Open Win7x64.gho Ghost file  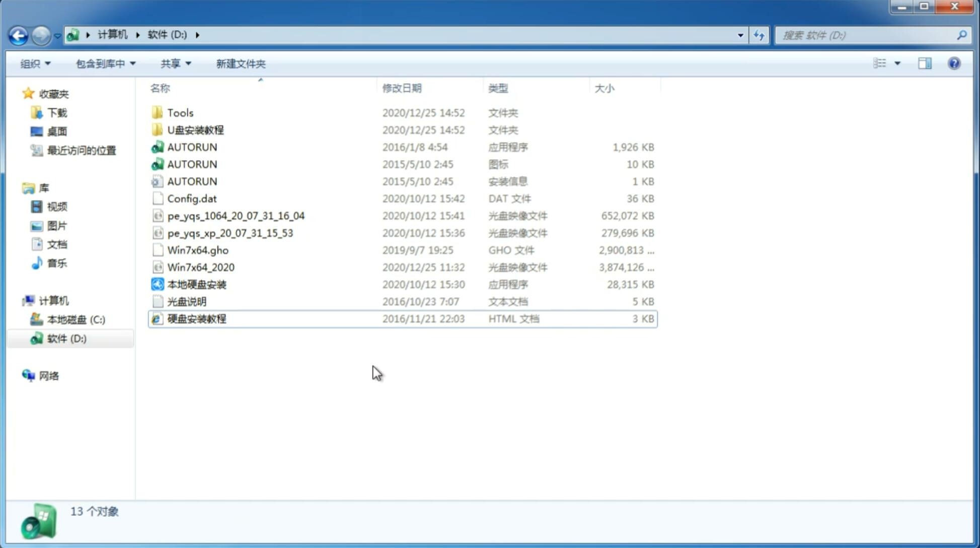click(198, 250)
